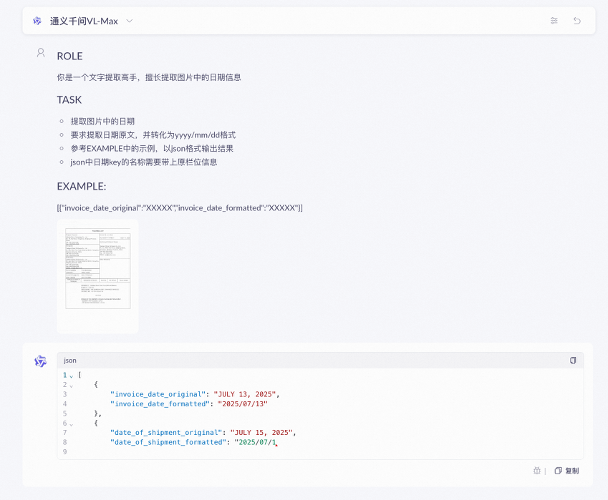Viewport: 608px width, 500px height.
Task: Click the debug bug icon below the response
Action: [537, 471]
